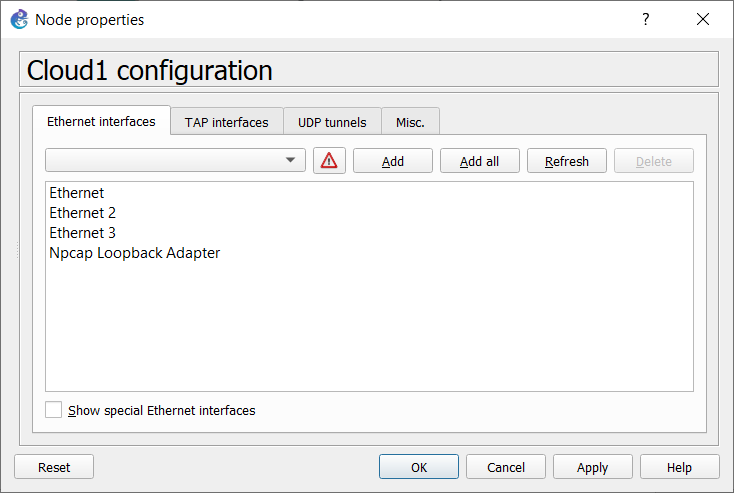Cancel the Node properties dialog

coord(506,467)
